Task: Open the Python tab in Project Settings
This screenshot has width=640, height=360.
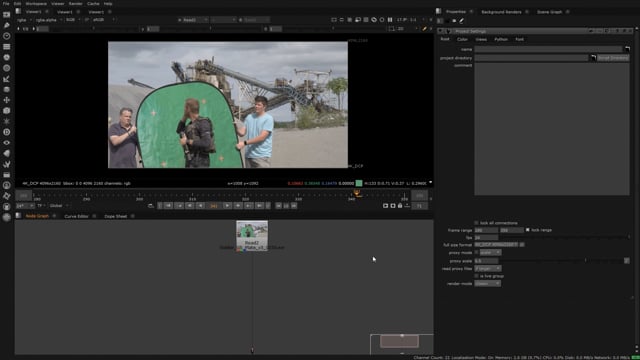Action: [501, 39]
